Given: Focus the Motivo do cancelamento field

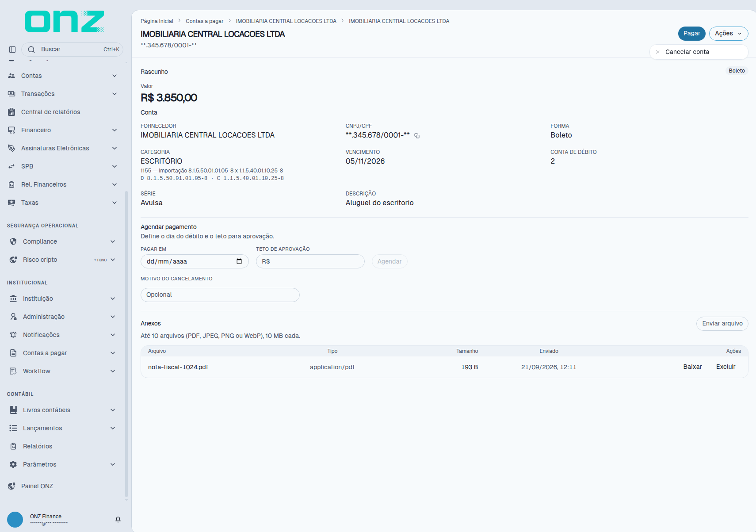Looking at the screenshot, I should click(x=220, y=295).
